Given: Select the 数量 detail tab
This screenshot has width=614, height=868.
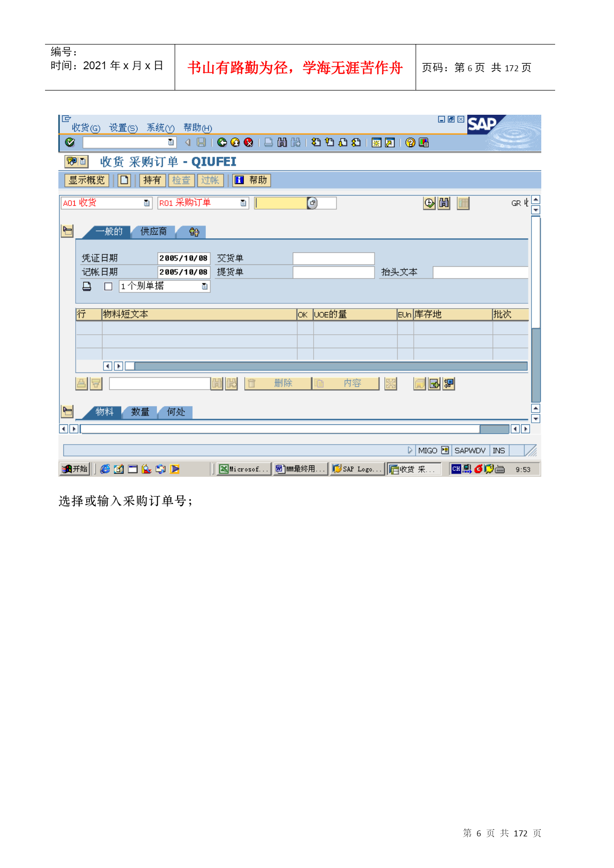Looking at the screenshot, I should (140, 412).
